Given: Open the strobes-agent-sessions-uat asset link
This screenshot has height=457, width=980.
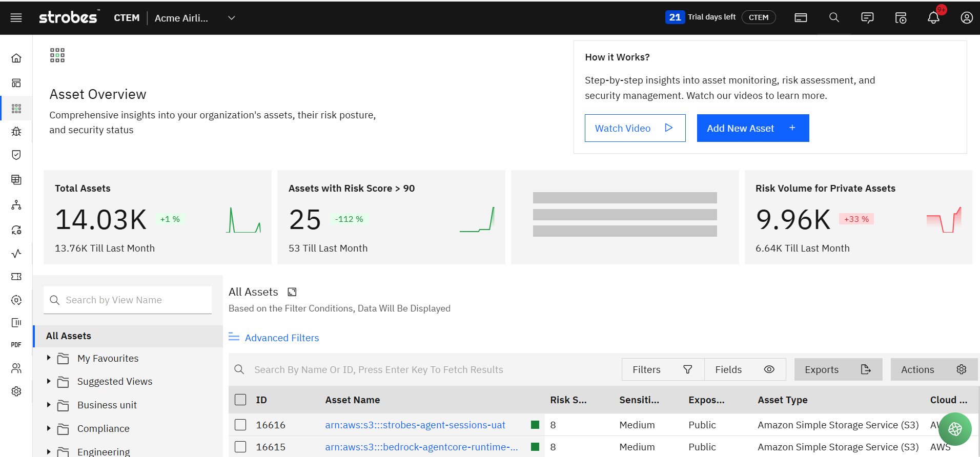Looking at the screenshot, I should coord(415,425).
